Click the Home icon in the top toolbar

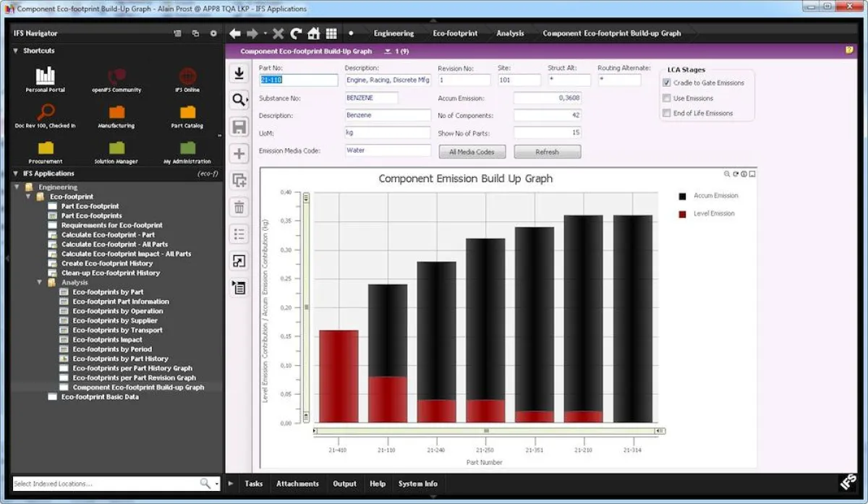click(x=314, y=33)
